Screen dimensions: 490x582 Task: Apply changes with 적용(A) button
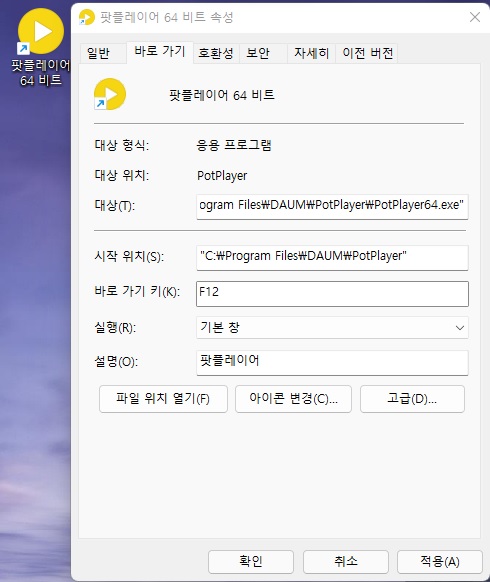point(440,561)
